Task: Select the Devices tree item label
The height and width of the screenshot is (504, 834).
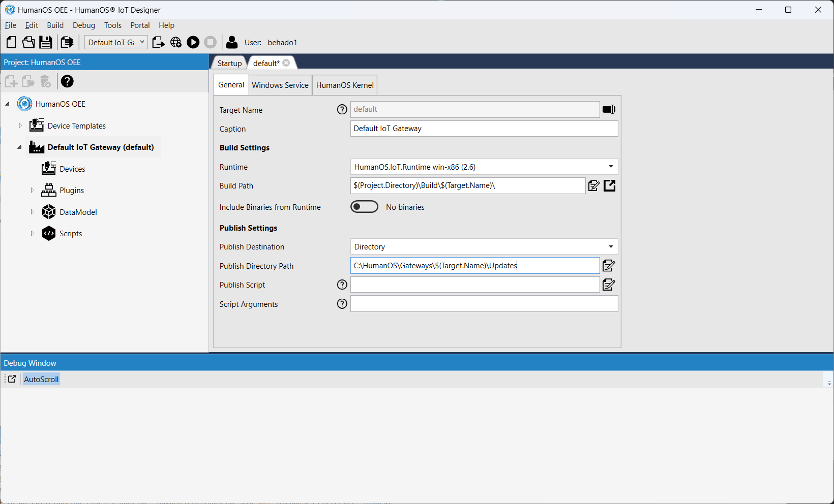Action: click(x=72, y=169)
